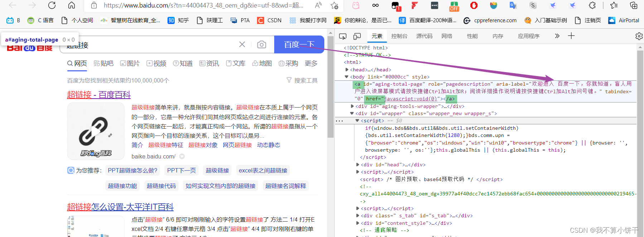Click the green OFF extension icon
Screen dimensions: 644x237
454,6
